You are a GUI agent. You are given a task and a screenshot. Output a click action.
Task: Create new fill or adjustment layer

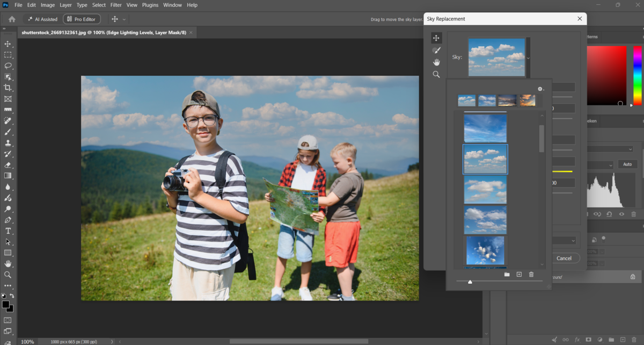pos(600,340)
